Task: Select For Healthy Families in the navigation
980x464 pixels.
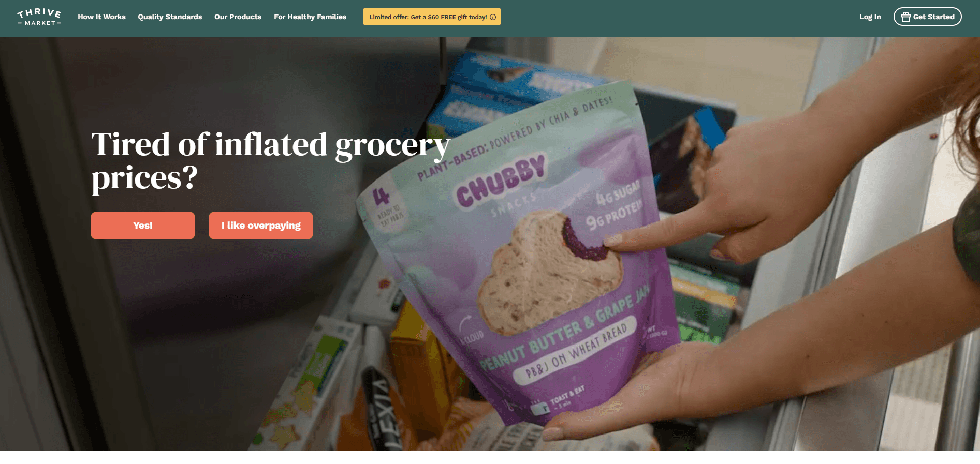Action: click(310, 17)
